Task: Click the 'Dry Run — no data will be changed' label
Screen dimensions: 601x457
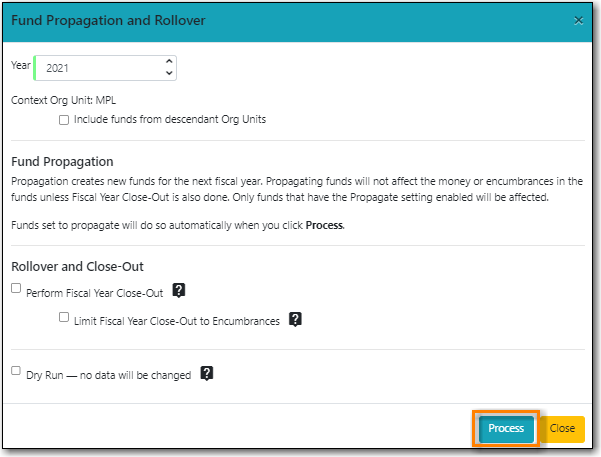Action: coord(108,374)
